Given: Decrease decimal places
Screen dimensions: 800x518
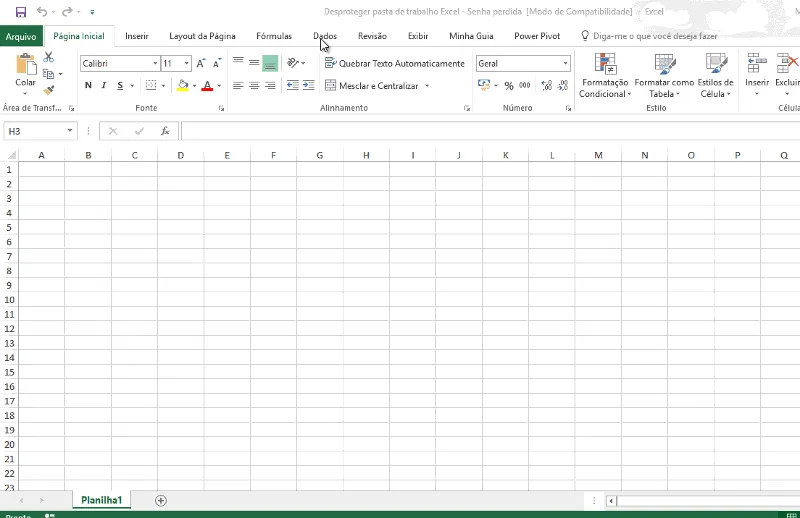Looking at the screenshot, I should pos(563,85).
